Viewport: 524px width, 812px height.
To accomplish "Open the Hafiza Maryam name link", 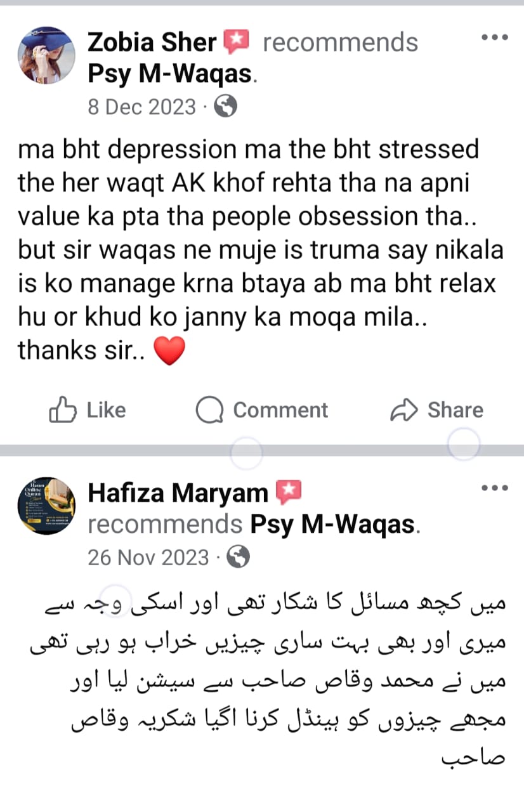I will tap(178, 493).
